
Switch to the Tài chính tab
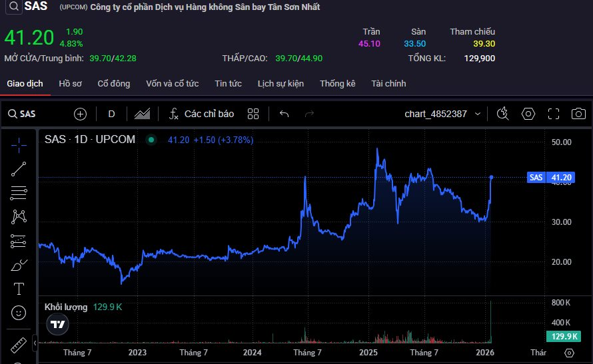coord(388,84)
